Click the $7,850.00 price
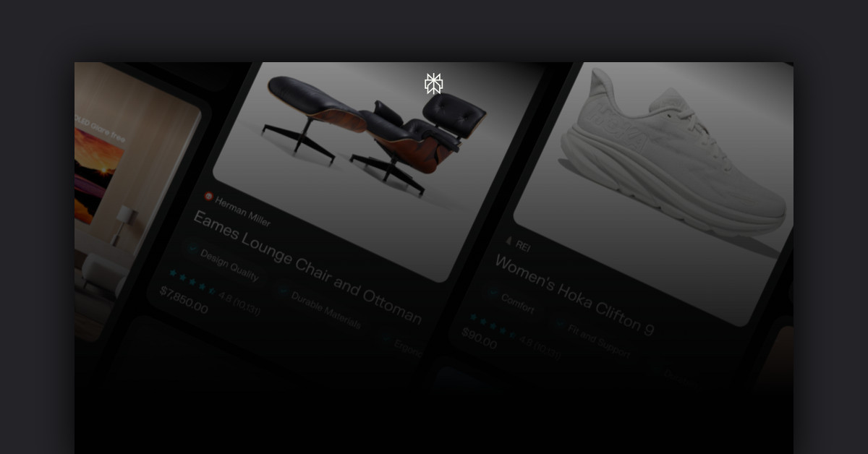The image size is (868, 454). [184, 300]
